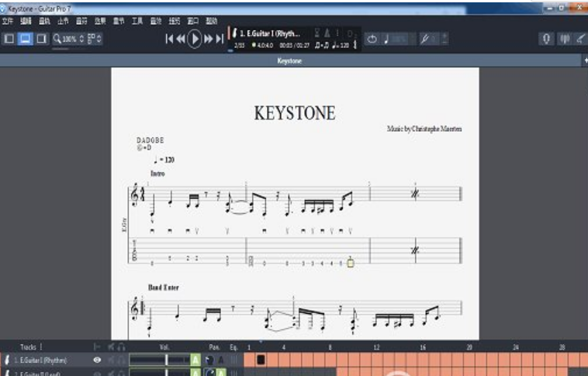Image resolution: width=588 pixels, height=376 pixels.
Task: Open the last menu on the right
Action: (x=212, y=21)
